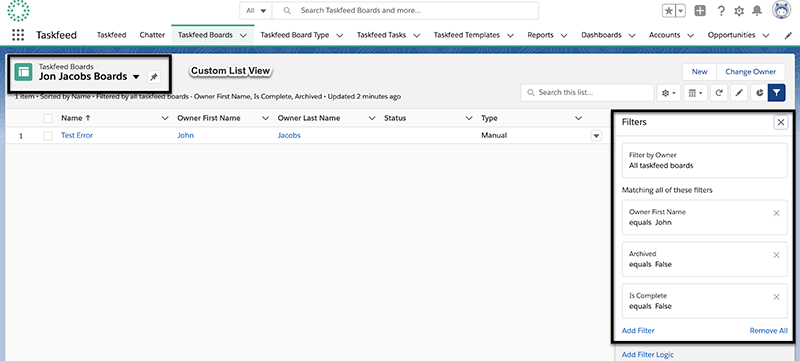Image resolution: width=800 pixels, height=361 pixels.
Task: Click Add Filter link
Action: (x=638, y=331)
